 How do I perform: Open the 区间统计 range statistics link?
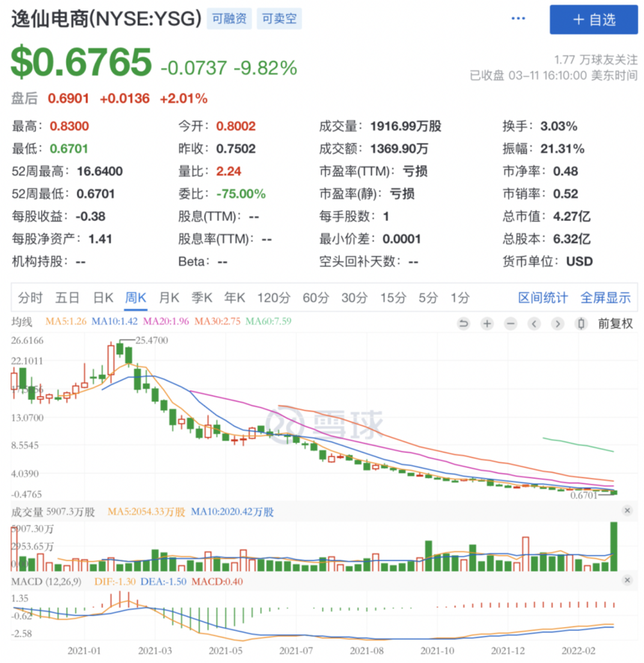[543, 297]
